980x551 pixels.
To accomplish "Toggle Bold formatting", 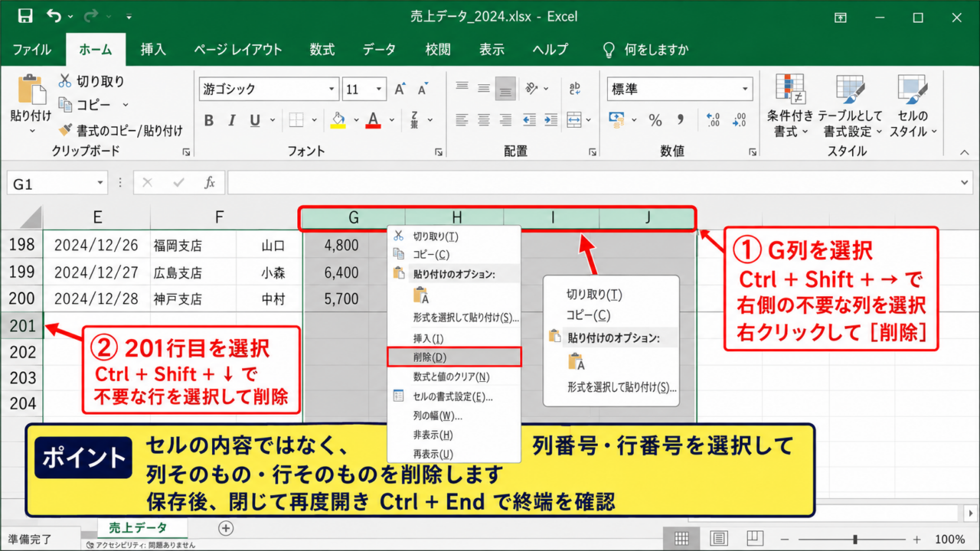I will click(x=209, y=120).
